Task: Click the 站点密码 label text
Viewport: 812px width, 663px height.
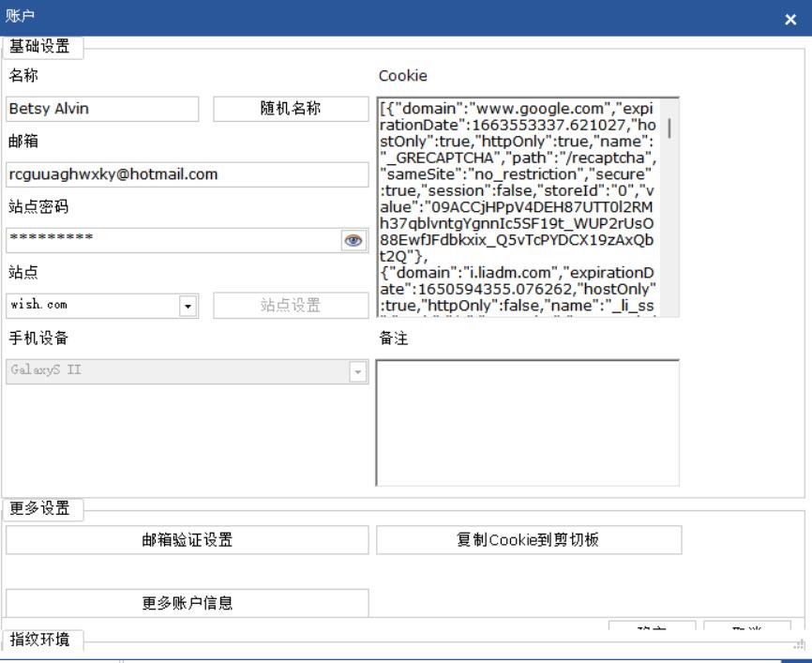Action: click(38, 206)
